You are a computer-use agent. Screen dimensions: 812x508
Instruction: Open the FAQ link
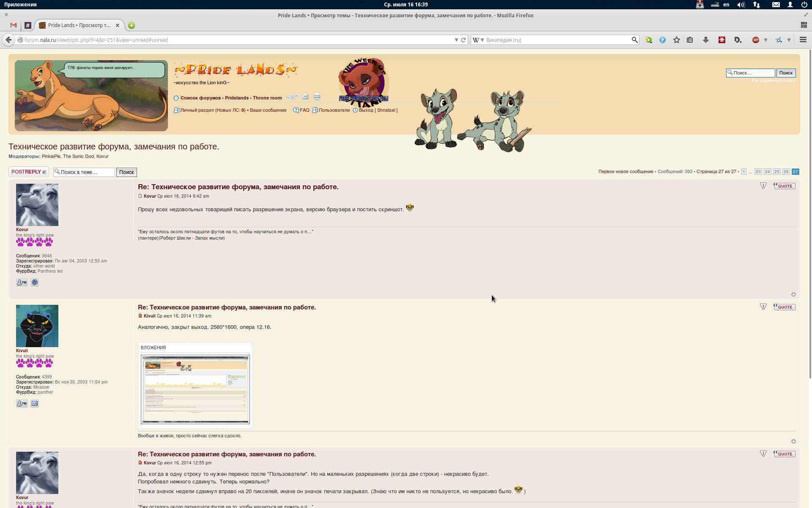(304, 110)
